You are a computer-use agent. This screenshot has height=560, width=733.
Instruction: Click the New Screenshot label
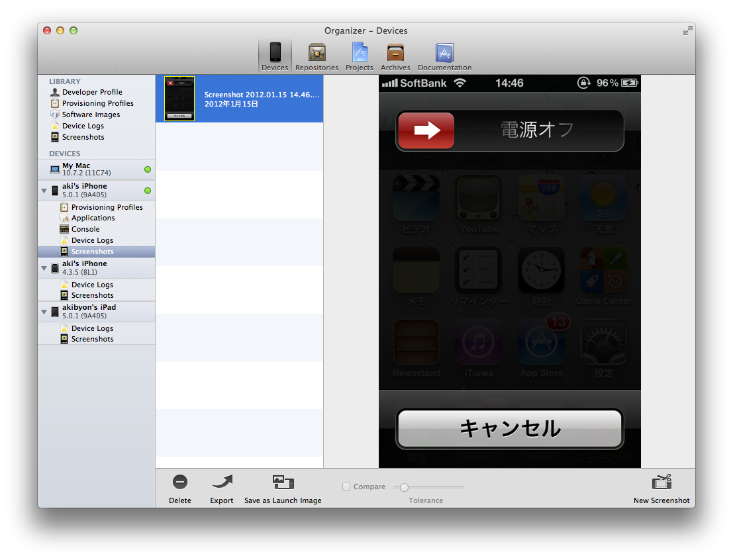(661, 500)
